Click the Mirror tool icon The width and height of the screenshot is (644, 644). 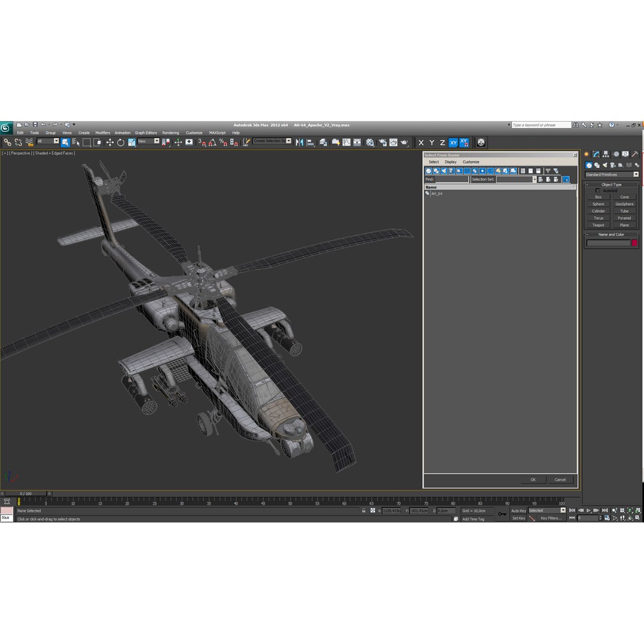click(x=299, y=143)
